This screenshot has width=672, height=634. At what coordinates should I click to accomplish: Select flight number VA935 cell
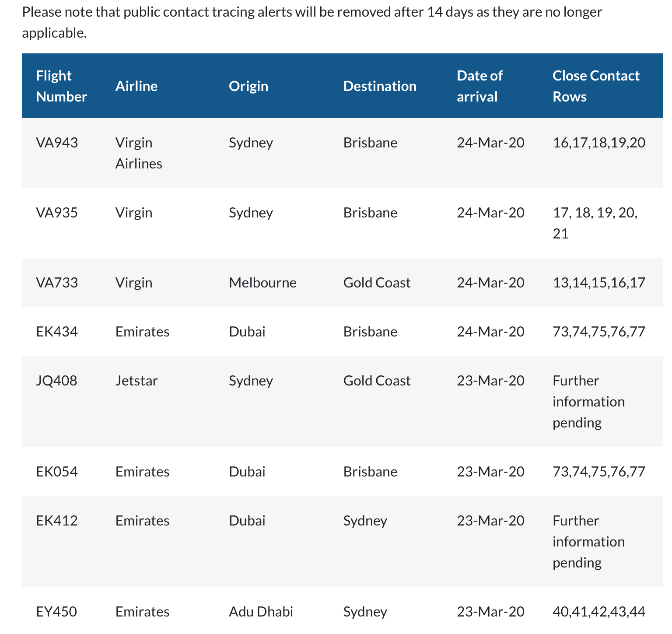click(x=57, y=213)
